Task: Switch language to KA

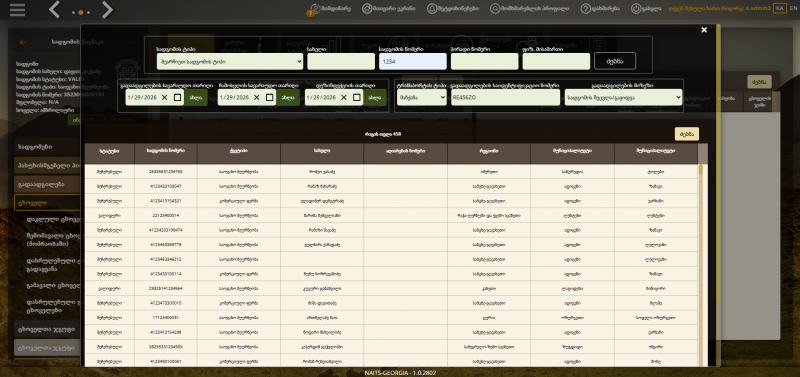Action: coord(779,8)
